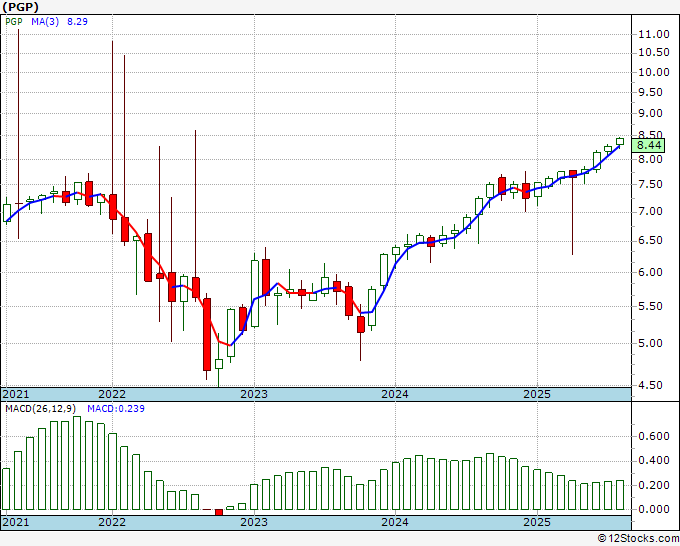The image size is (680, 546).
Task: Click the MA(3) indicator label
Action: (45, 21)
